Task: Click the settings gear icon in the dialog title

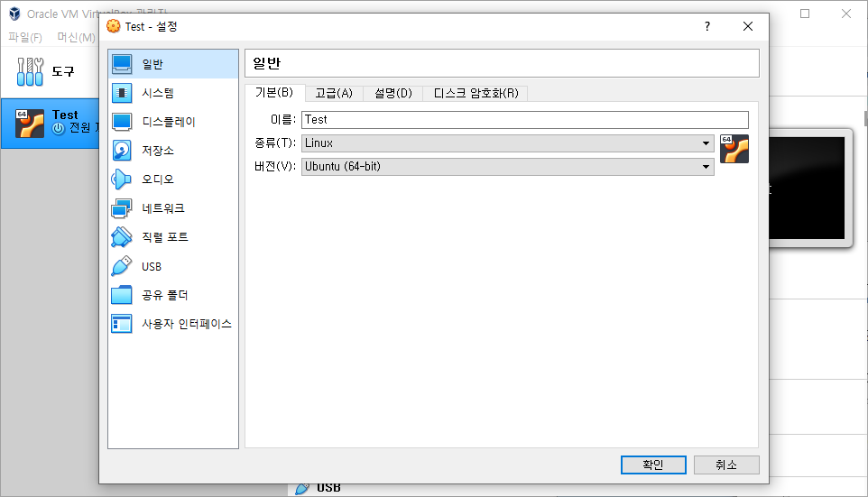Action: point(113,26)
